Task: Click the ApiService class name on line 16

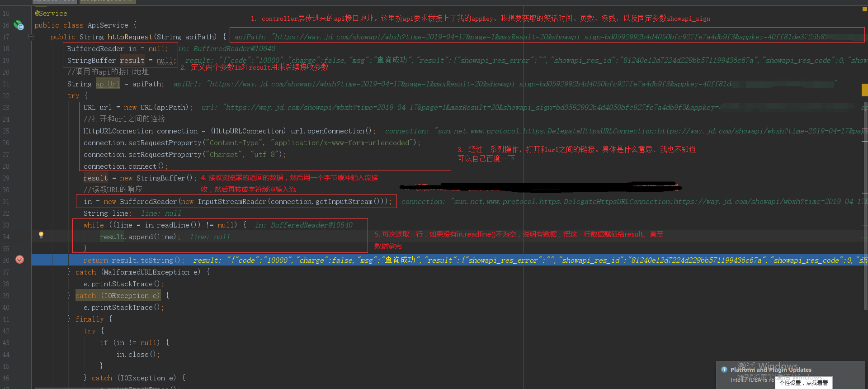Action: [108, 25]
